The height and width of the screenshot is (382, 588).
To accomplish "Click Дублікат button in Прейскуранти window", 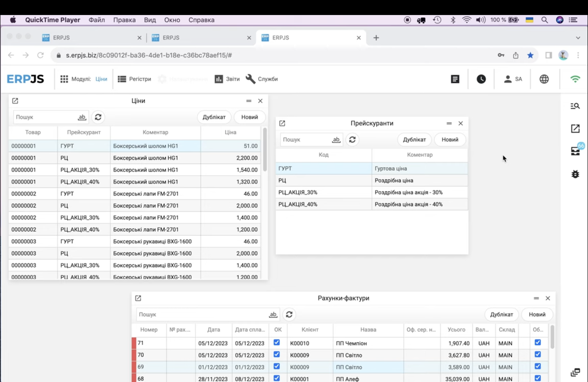I will point(414,139).
